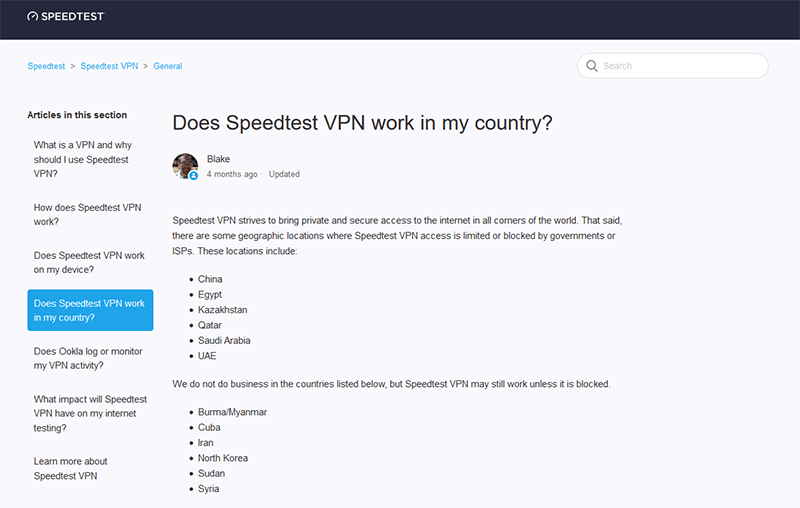Click paragraph starting 'Speedtest VPN strives'
800x508 pixels.
click(x=397, y=236)
